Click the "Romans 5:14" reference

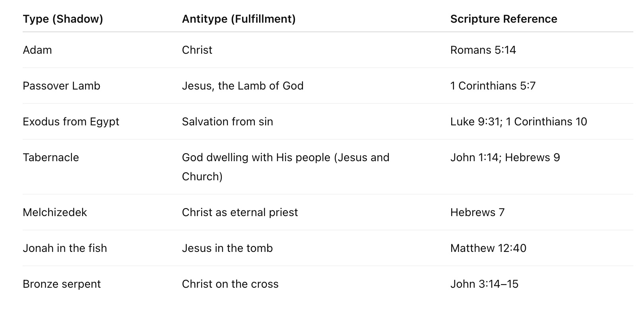(483, 50)
